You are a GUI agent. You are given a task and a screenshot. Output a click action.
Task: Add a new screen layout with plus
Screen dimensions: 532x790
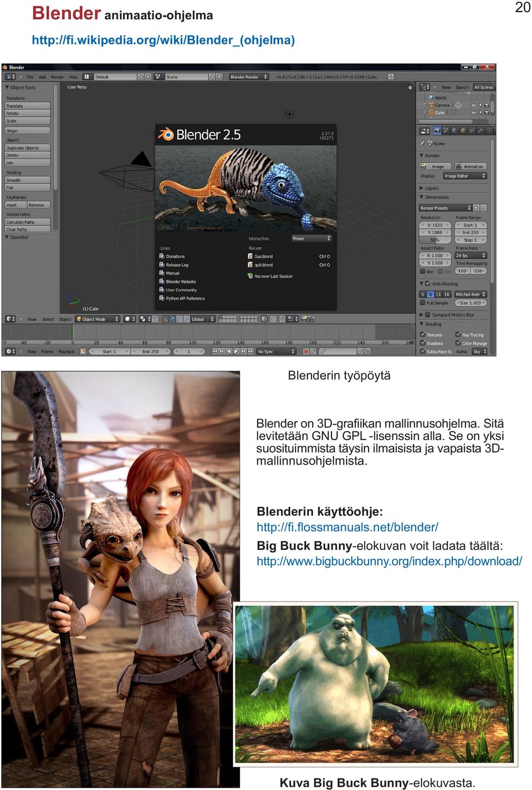point(141,77)
